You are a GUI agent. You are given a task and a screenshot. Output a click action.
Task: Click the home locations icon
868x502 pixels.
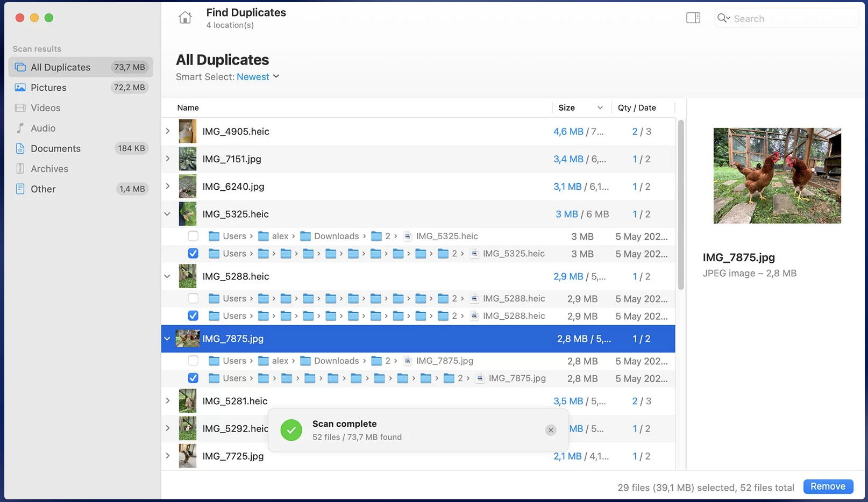(185, 17)
